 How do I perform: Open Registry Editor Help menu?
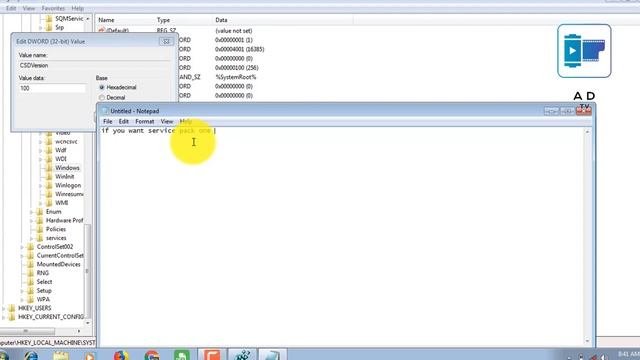[x=78, y=8]
